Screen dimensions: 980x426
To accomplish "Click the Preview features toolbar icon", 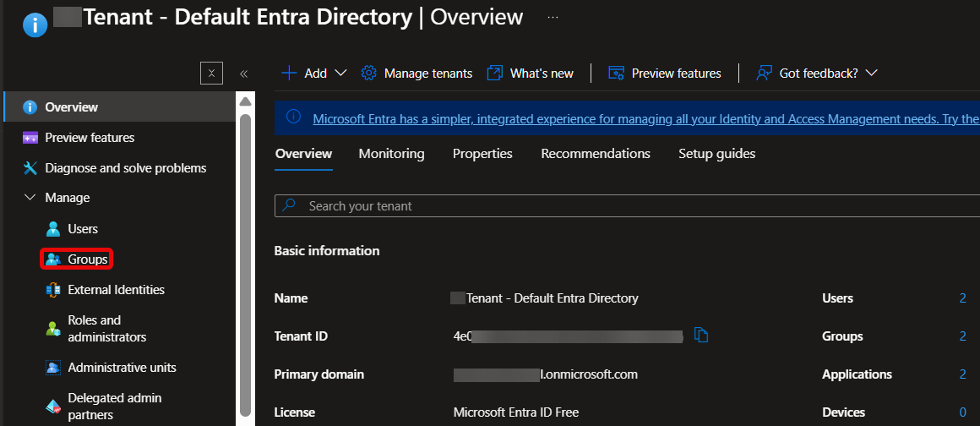I will pyautogui.click(x=617, y=74).
